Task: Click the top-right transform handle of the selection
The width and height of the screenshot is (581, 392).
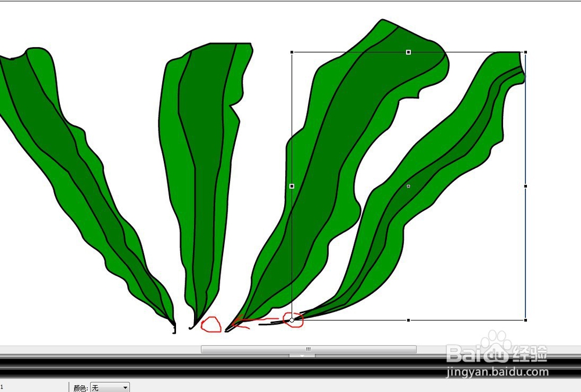Action: point(525,52)
